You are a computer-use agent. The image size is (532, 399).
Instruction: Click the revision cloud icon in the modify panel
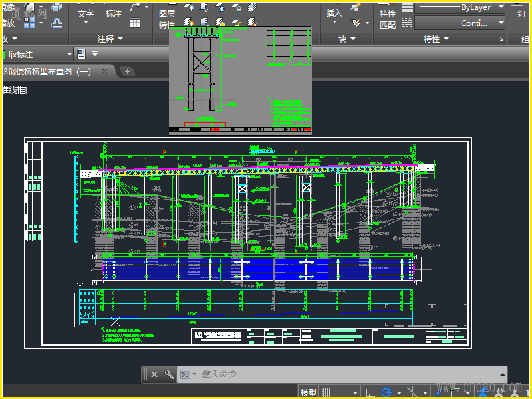tap(57, 23)
